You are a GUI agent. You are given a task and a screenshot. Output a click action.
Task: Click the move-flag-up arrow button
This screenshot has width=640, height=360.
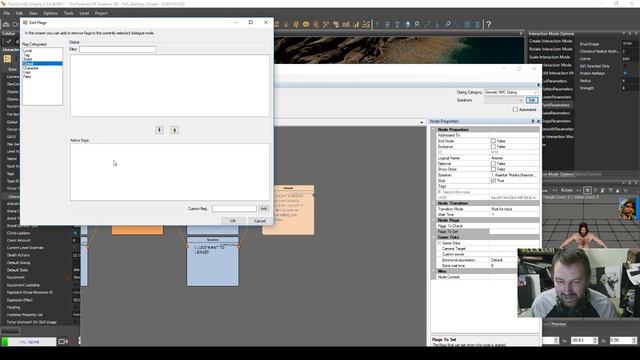tap(174, 130)
